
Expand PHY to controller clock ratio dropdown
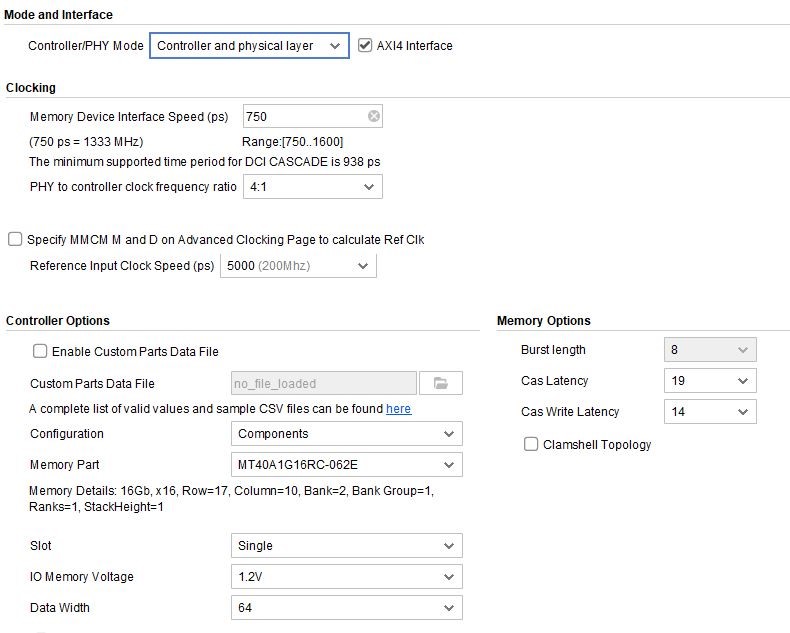[x=312, y=187]
